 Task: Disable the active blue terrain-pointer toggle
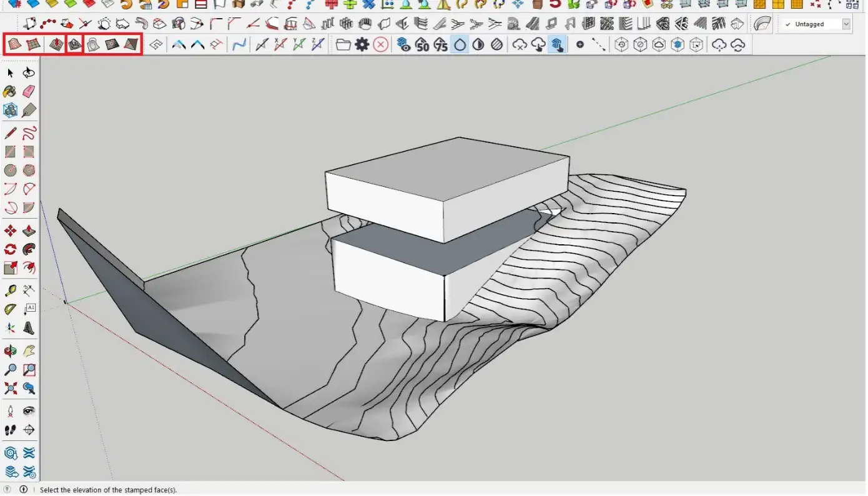pyautogui.click(x=558, y=44)
